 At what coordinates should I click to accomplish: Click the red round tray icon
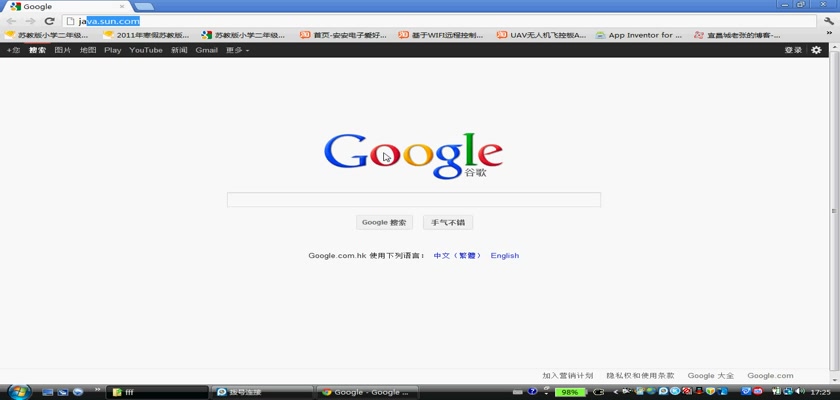[758, 391]
